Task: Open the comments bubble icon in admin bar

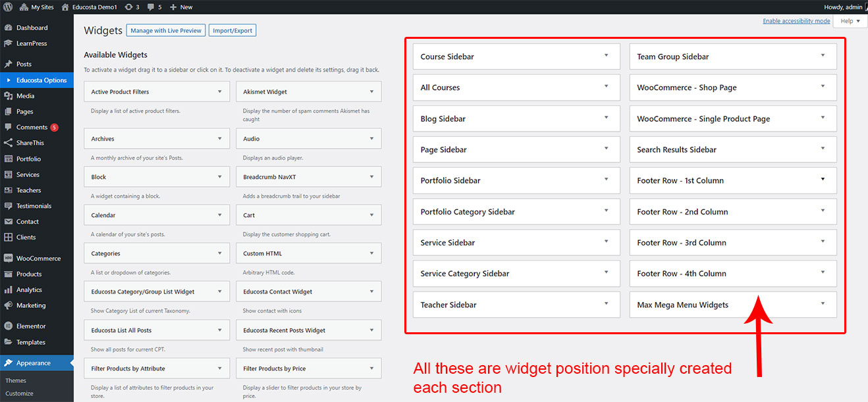Action: (151, 7)
